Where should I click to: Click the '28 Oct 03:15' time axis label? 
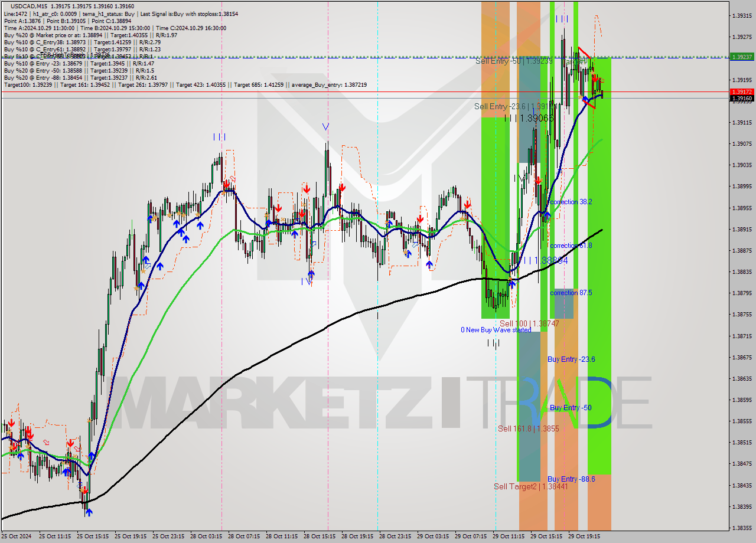[x=206, y=537]
